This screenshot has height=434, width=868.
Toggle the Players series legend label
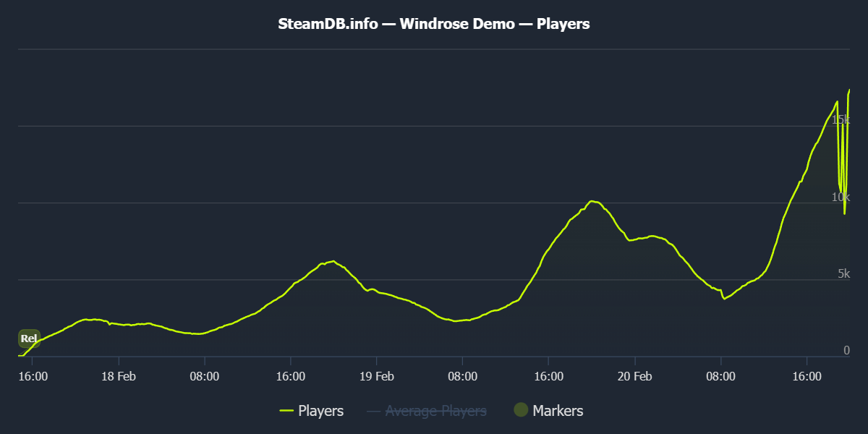tap(320, 411)
